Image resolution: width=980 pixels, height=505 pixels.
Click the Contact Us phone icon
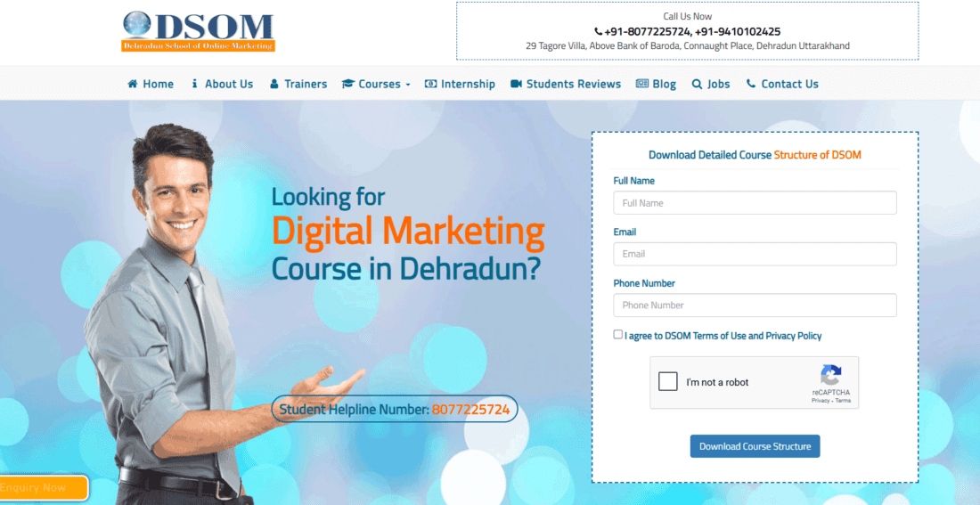751,84
